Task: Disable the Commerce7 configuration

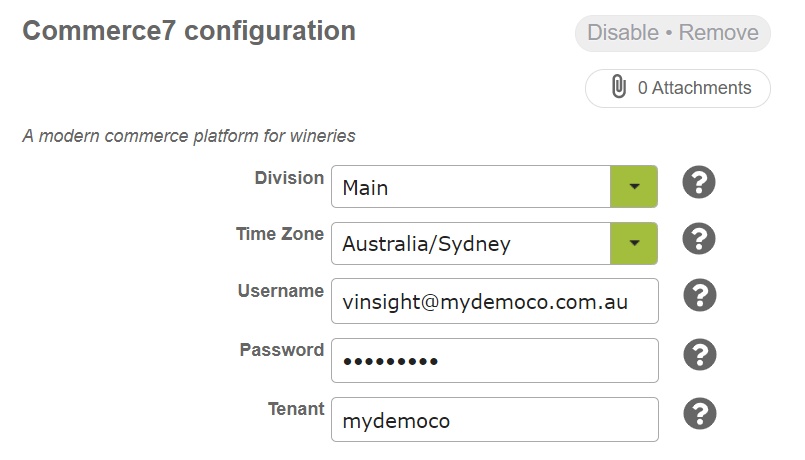Action: coord(623,33)
